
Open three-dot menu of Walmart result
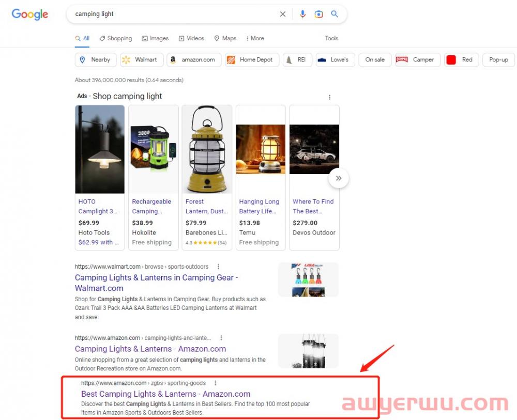click(x=218, y=267)
